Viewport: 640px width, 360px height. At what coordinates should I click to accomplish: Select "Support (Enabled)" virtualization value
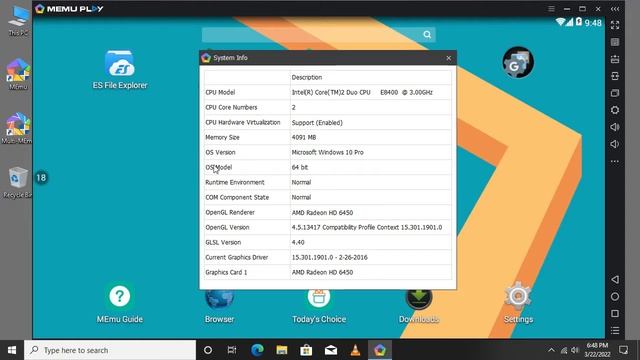click(x=317, y=122)
